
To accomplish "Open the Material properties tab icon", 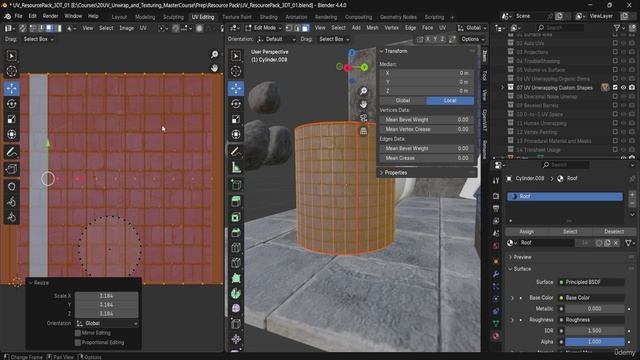I will (x=496, y=336).
